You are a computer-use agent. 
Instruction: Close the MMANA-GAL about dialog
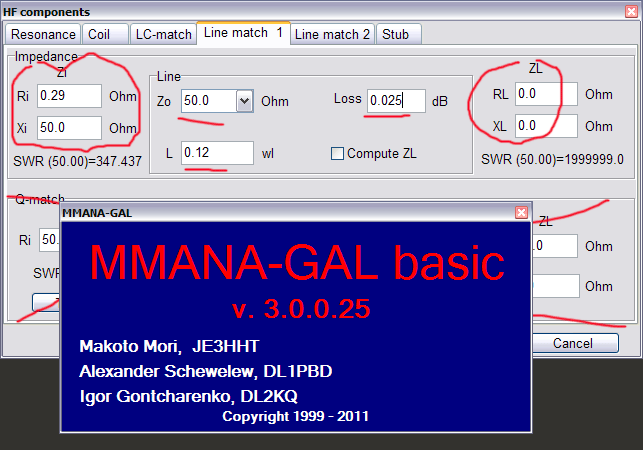tap(521, 213)
